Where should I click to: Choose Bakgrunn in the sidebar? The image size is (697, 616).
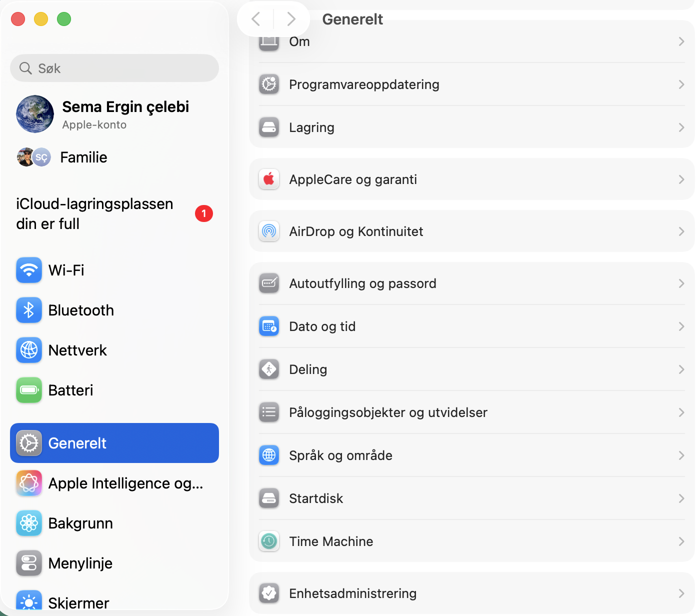tap(114, 523)
